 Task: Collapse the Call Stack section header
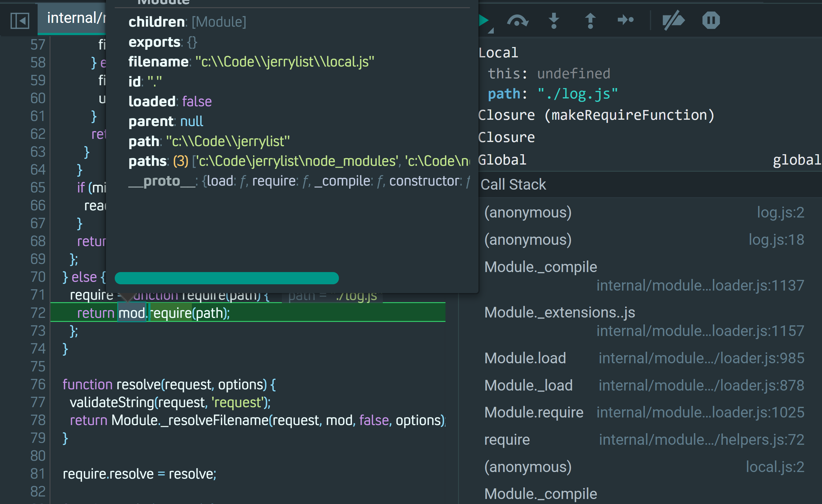coord(513,185)
